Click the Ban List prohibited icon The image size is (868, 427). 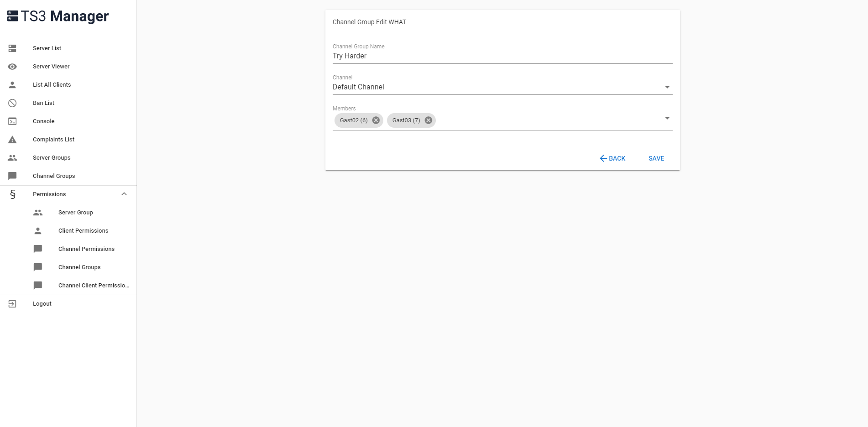point(12,103)
